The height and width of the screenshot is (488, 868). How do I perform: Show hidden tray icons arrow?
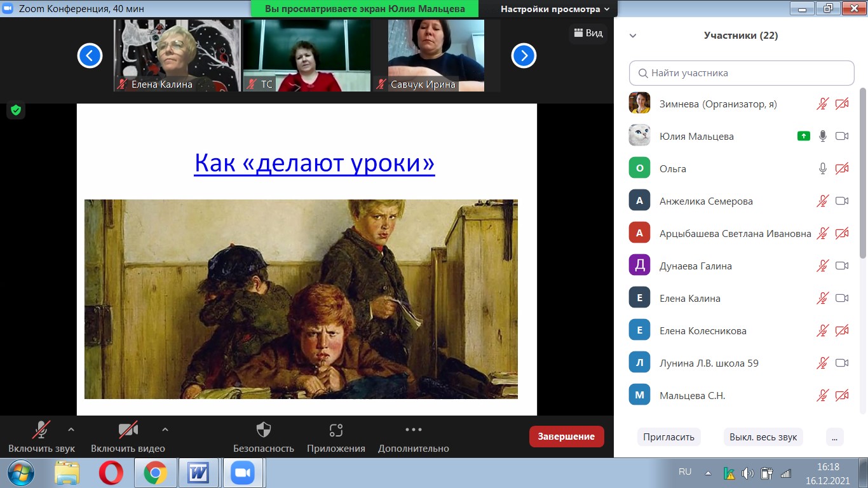(x=708, y=473)
